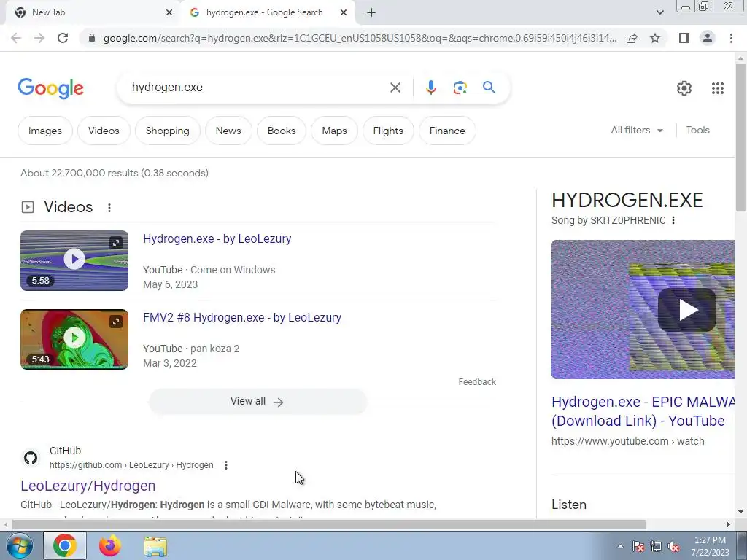Open the LeoLezury/Hydrogen GitHub result
747x560 pixels.
click(88, 486)
